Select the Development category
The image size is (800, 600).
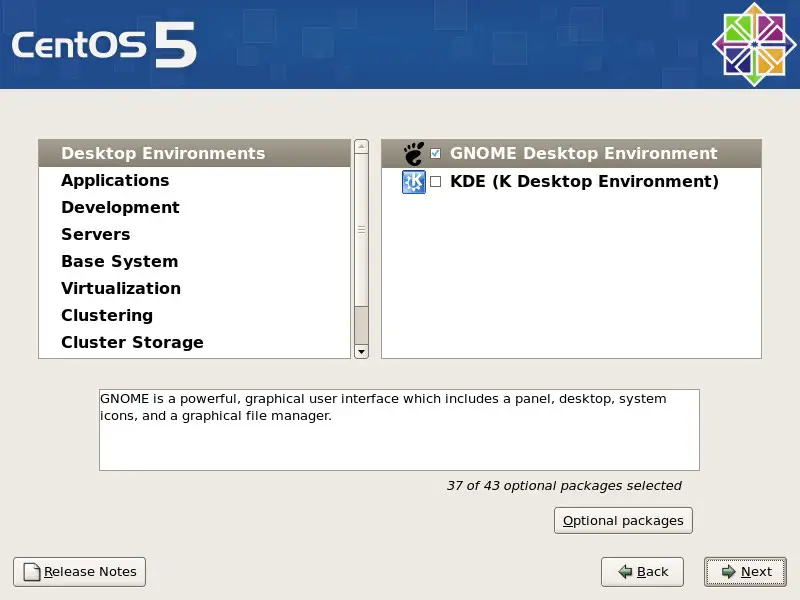pos(194,207)
